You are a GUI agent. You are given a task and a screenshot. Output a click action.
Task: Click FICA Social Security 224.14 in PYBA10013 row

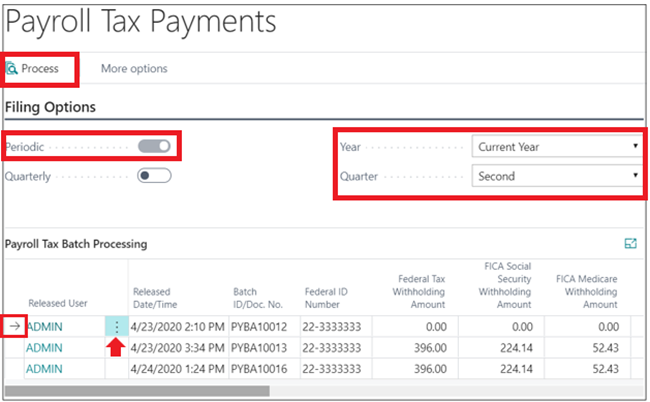click(516, 348)
